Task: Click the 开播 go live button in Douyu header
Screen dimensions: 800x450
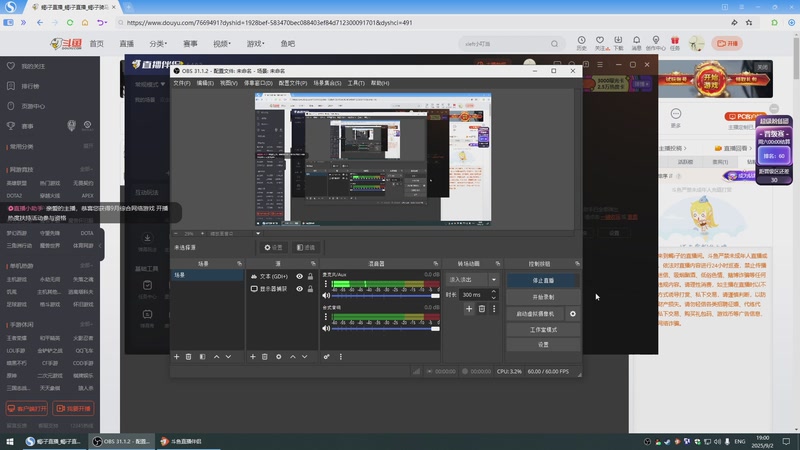Action: click(x=728, y=43)
